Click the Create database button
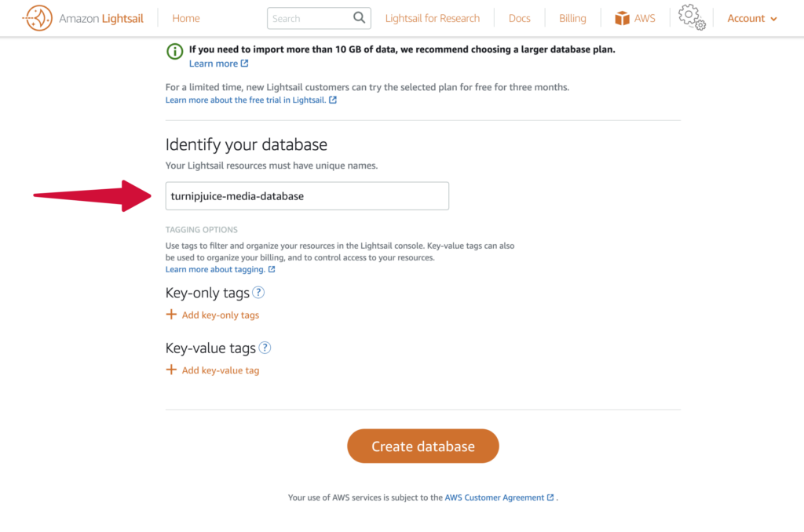 (x=422, y=446)
